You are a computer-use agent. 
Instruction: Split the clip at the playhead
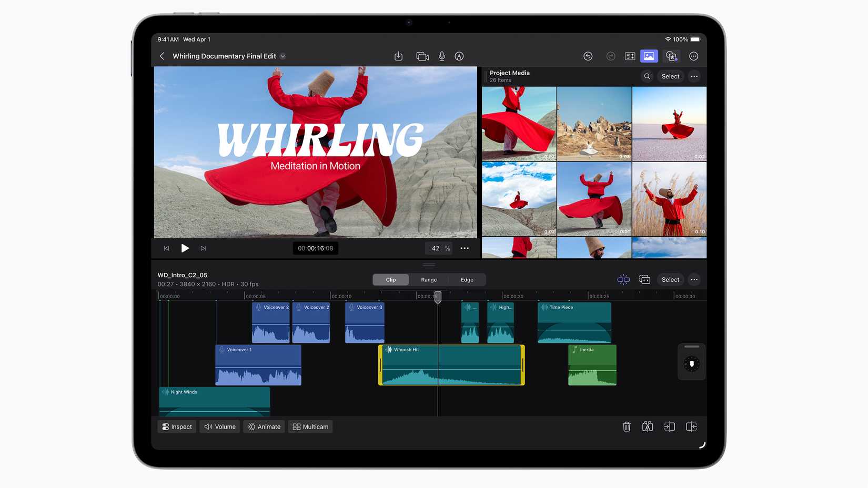click(648, 427)
